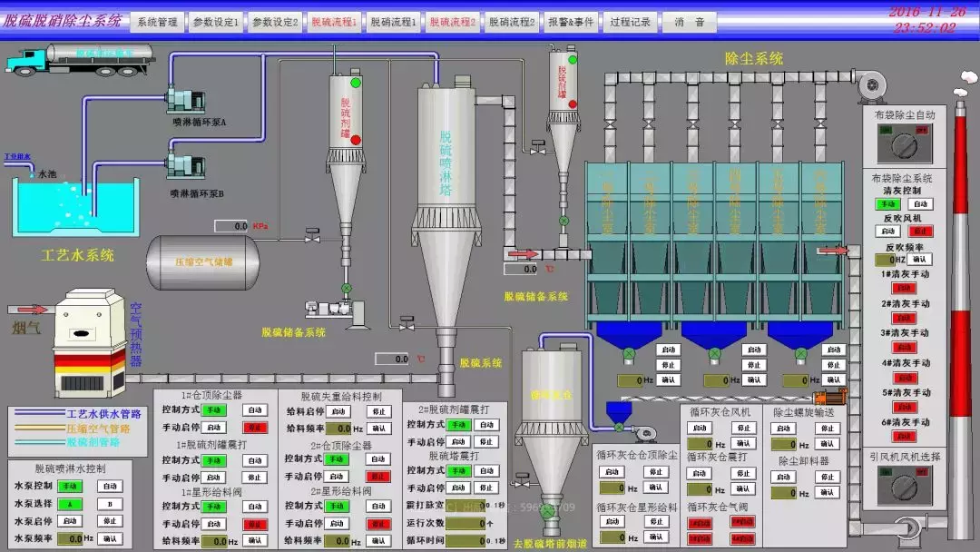This screenshot has height=552, width=980.
Task: Open system management (系统管理) menu
Action: point(158,22)
